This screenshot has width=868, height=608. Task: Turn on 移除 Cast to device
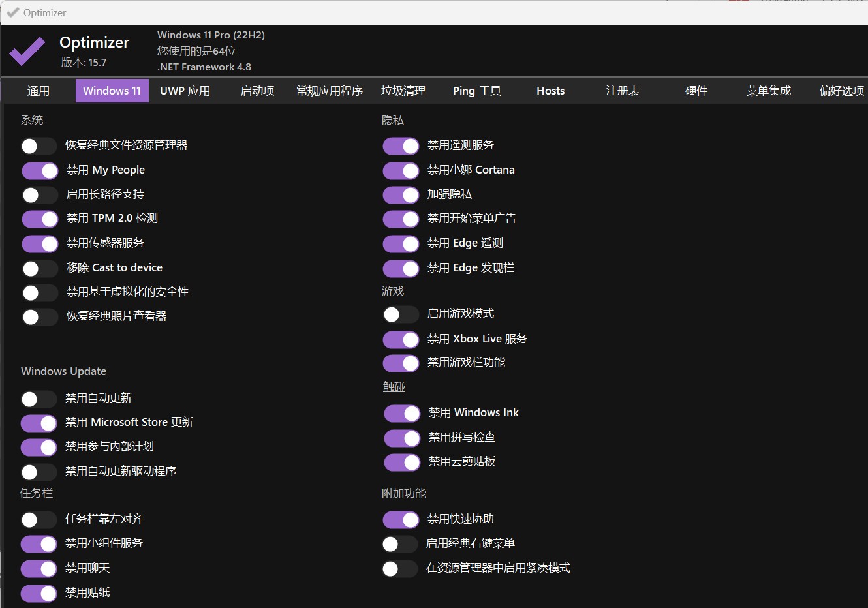click(40, 269)
